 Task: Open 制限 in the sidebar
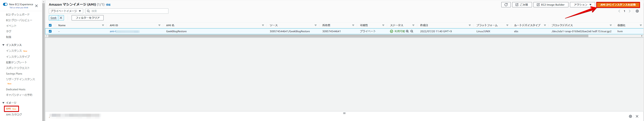coord(8,37)
